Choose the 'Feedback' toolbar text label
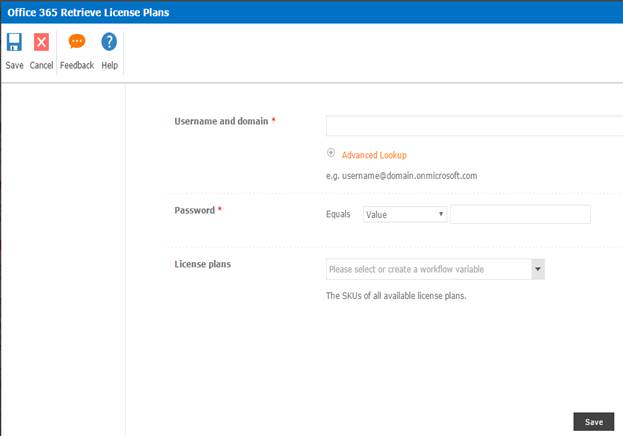 [77, 65]
